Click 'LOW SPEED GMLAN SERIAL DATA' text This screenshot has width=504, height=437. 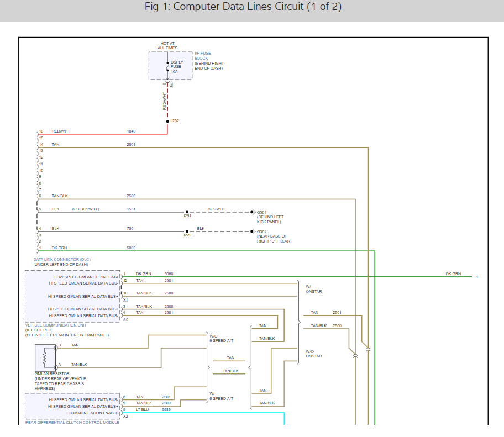(x=86, y=277)
